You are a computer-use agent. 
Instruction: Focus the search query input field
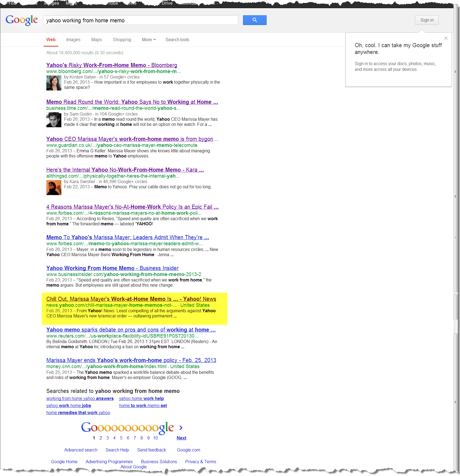pyautogui.click(x=140, y=20)
